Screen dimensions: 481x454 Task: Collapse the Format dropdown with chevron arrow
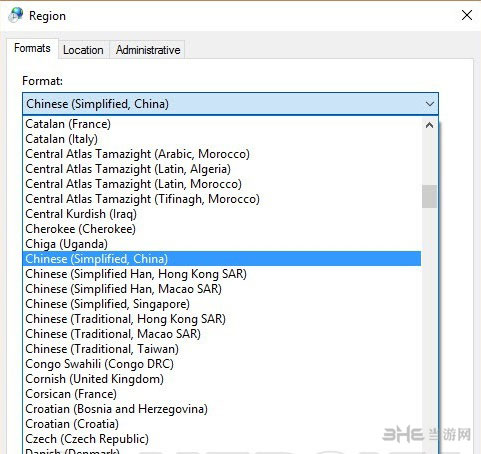430,104
